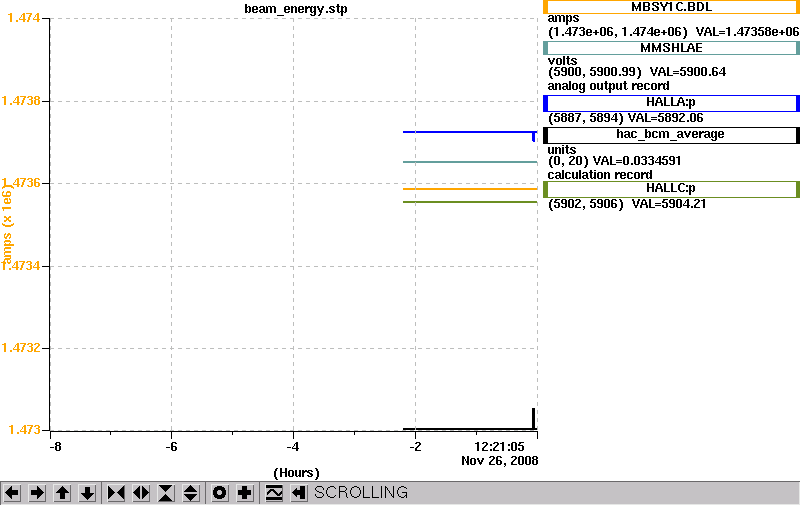This screenshot has width=800, height=505.
Task: Compress the vertical axis with the hourglass triangles icon
Action: pos(166,493)
